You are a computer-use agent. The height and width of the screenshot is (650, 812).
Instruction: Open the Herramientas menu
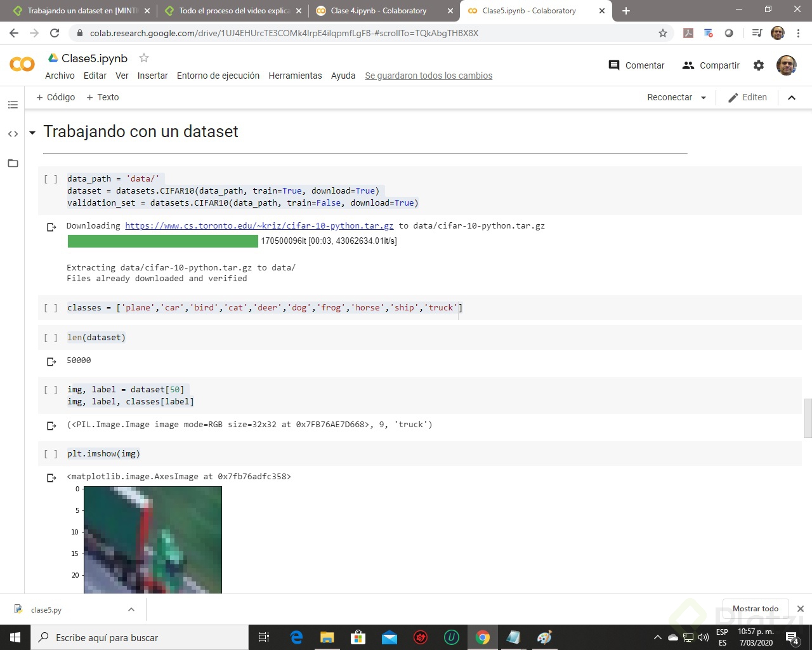[x=295, y=76]
